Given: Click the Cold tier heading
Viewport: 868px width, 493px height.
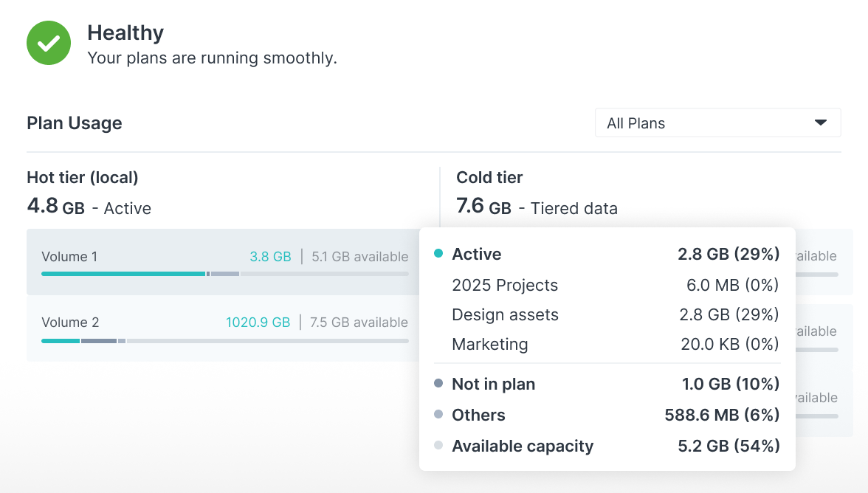Looking at the screenshot, I should click(x=489, y=177).
